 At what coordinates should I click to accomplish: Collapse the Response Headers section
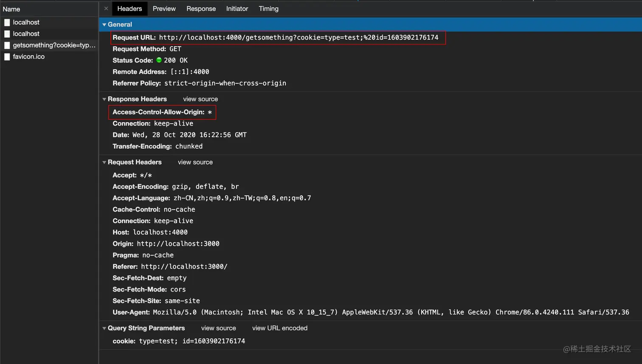click(x=104, y=99)
